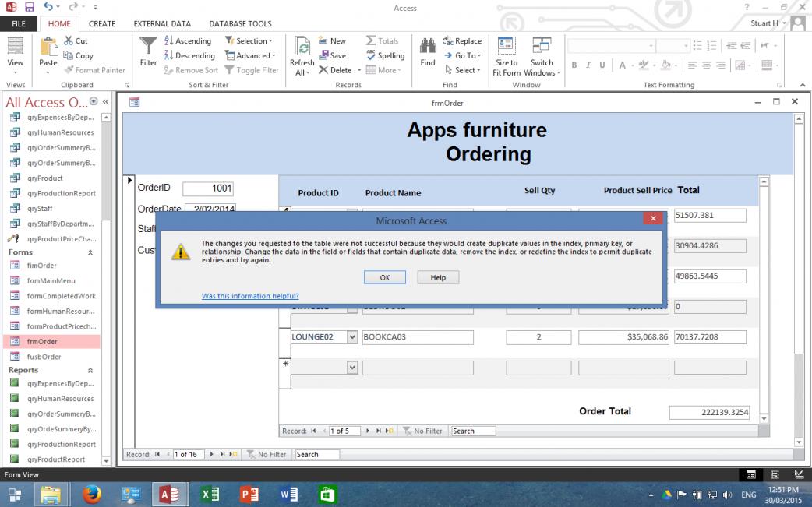Toggle Italic text formatting

(588, 65)
